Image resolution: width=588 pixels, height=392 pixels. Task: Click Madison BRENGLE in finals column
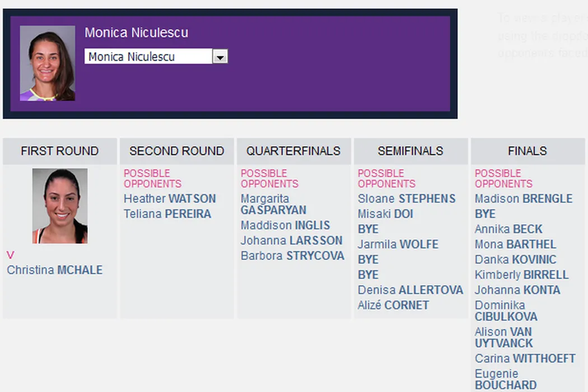pyautogui.click(x=523, y=199)
